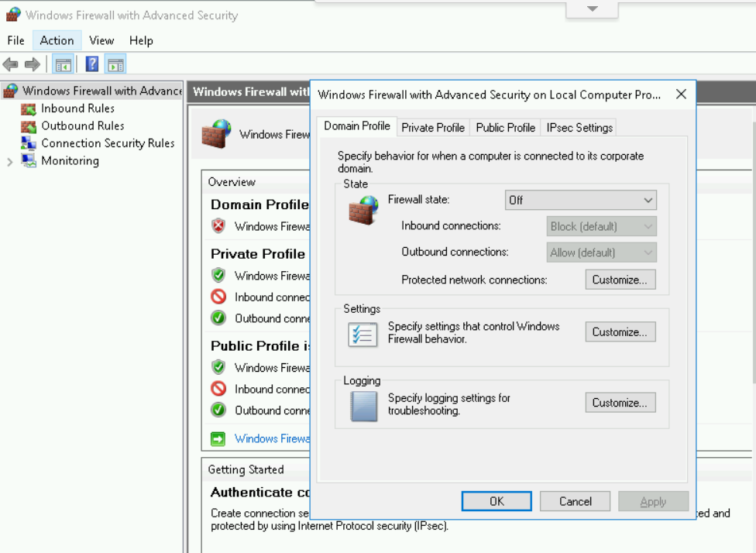Image resolution: width=756 pixels, height=553 pixels.
Task: Select the Domain Profile tab
Action: [x=357, y=126]
